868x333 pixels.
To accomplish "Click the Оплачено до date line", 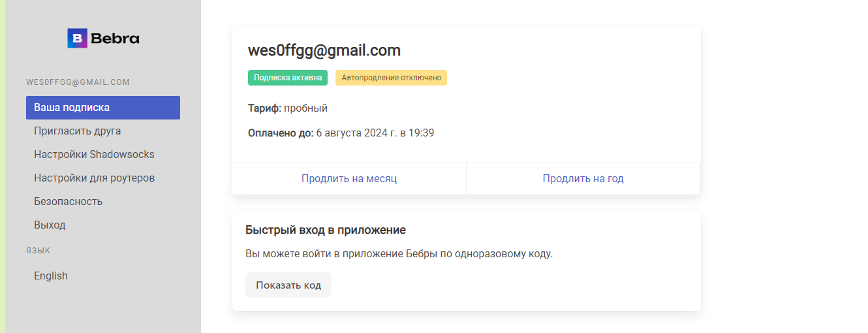I will pos(341,133).
